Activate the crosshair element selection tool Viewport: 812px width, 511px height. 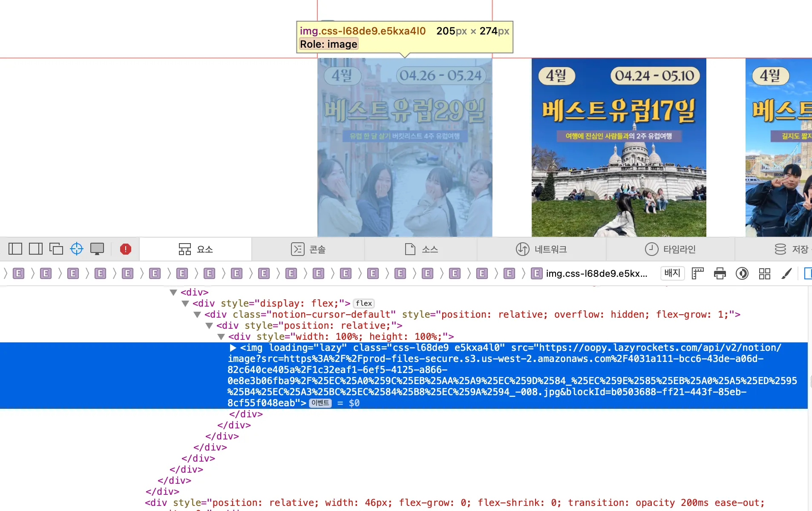tap(77, 249)
